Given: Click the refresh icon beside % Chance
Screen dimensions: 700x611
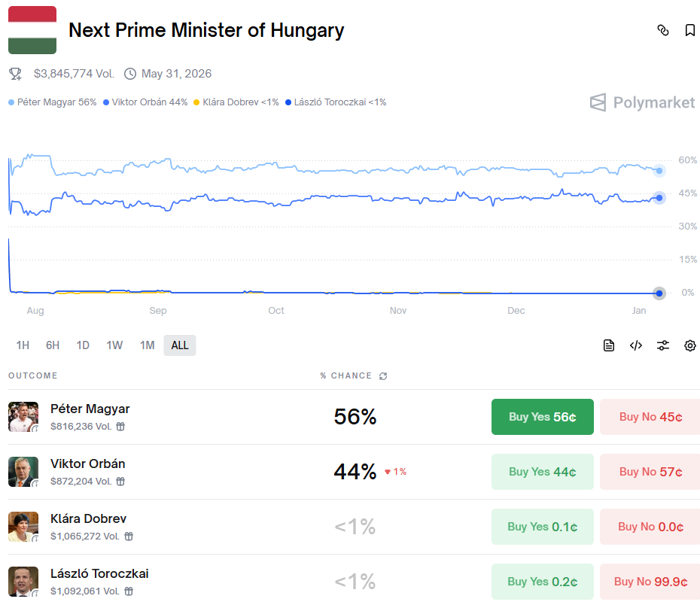Looking at the screenshot, I should (x=383, y=376).
